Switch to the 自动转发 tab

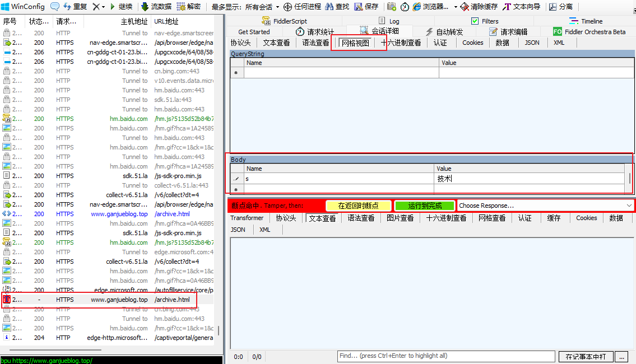pos(444,32)
